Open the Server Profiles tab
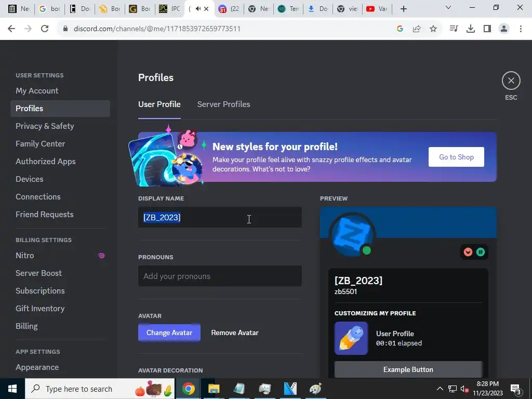This screenshot has width=532, height=399. pyautogui.click(x=223, y=104)
